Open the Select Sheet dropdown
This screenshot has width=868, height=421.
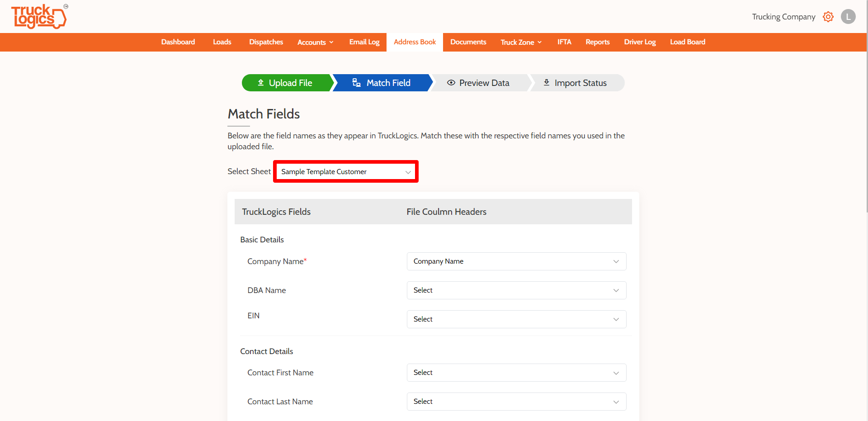point(345,171)
